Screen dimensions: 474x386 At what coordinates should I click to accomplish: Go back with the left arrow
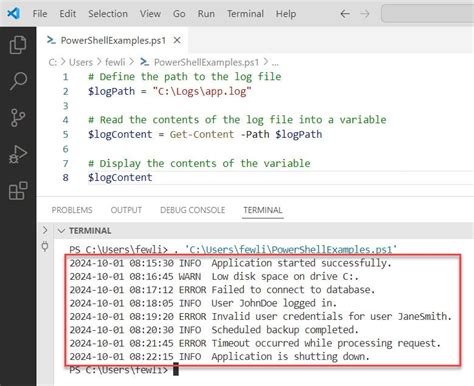pos(345,14)
